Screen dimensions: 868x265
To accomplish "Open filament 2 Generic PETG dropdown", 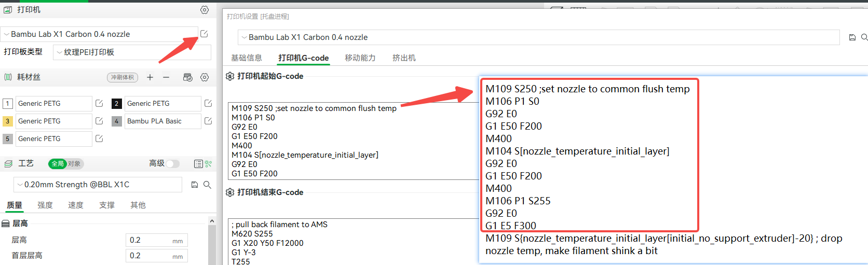I will click(x=163, y=104).
